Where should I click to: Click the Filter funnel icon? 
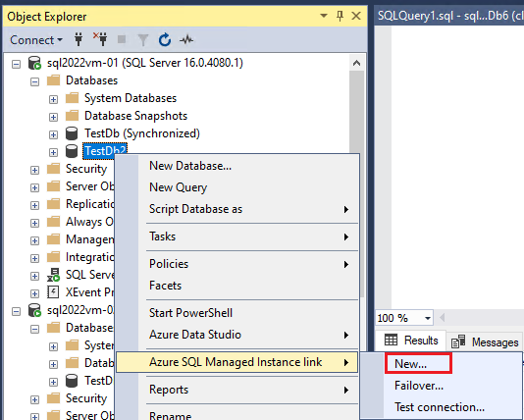(143, 40)
